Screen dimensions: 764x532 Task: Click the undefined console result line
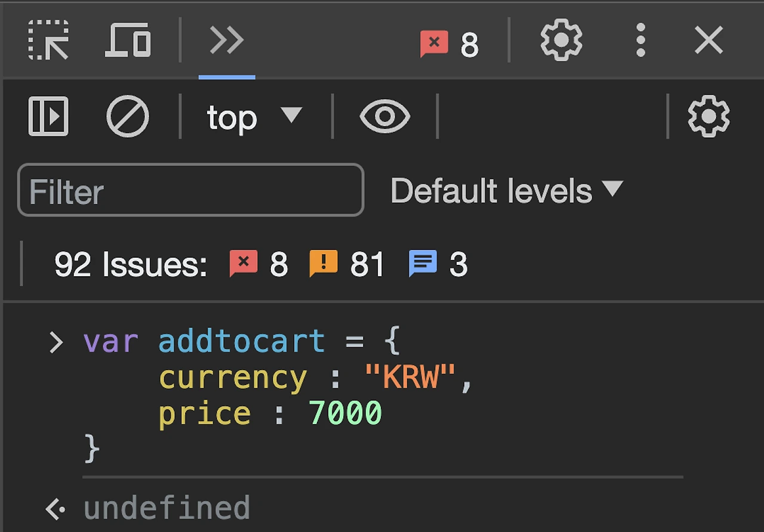167,508
